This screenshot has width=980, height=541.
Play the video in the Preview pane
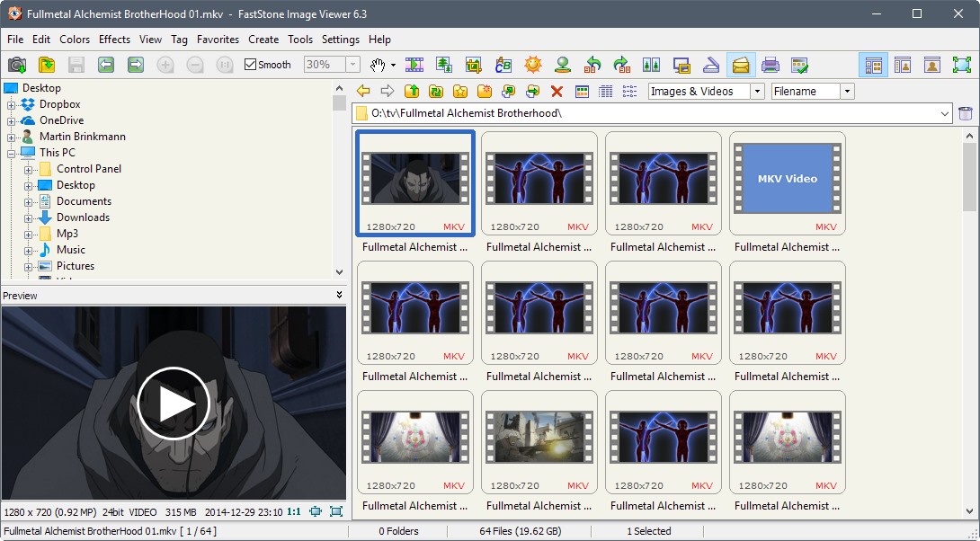[174, 404]
